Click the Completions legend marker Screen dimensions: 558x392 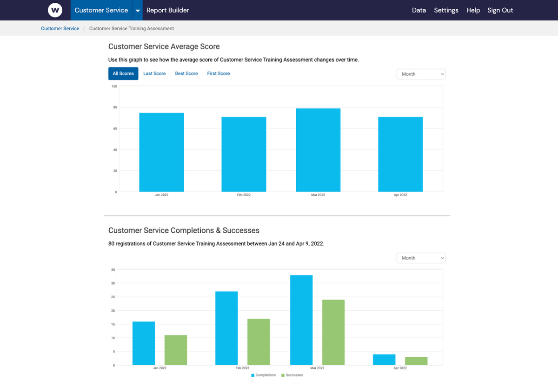[253, 375]
